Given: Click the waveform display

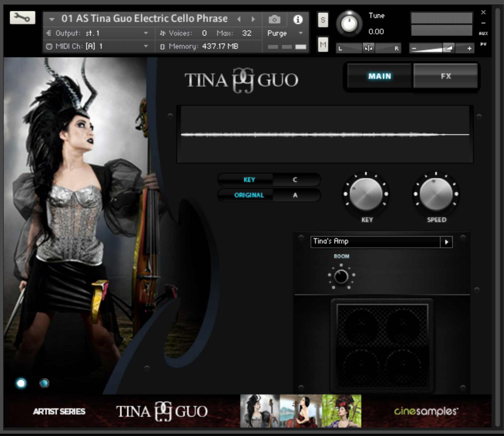Looking at the screenshot, I should [x=325, y=134].
